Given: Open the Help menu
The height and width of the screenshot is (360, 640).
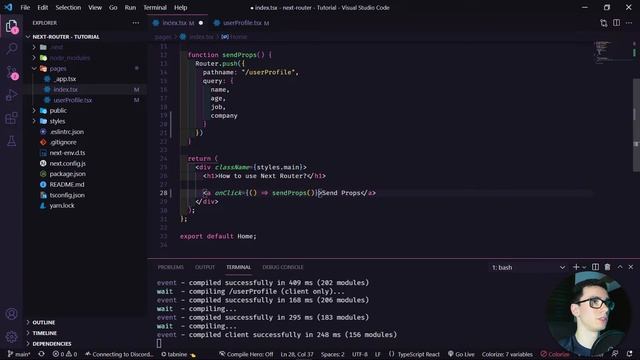Looking at the screenshot, I should pyautogui.click(x=180, y=7).
